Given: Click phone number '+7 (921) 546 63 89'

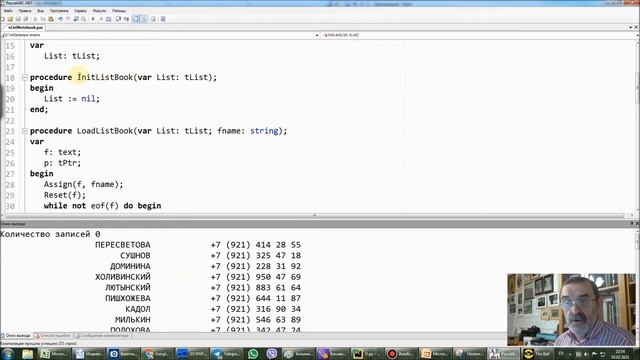Looking at the screenshot, I should [256, 320].
